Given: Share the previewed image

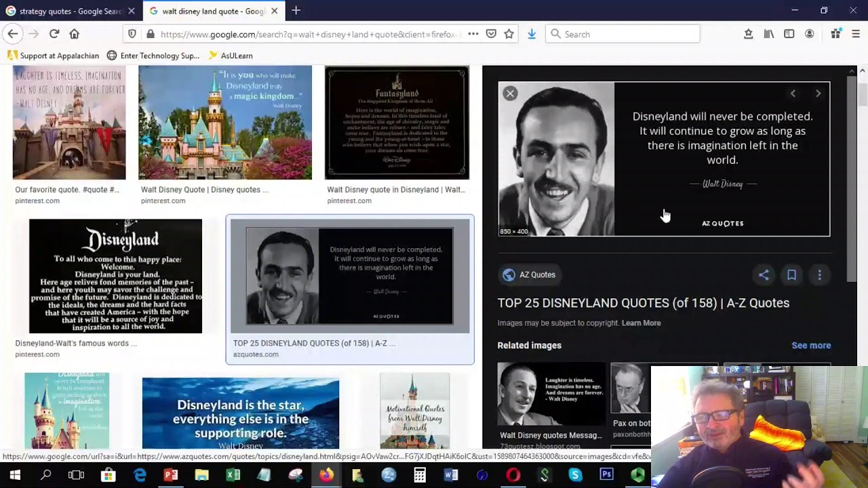Looking at the screenshot, I should click(x=764, y=274).
